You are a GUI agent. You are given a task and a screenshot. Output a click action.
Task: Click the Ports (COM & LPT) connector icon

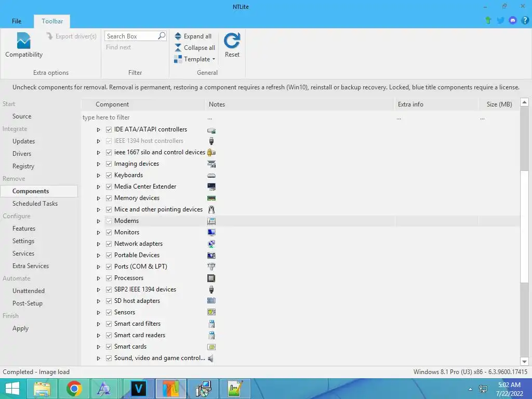coord(211,267)
